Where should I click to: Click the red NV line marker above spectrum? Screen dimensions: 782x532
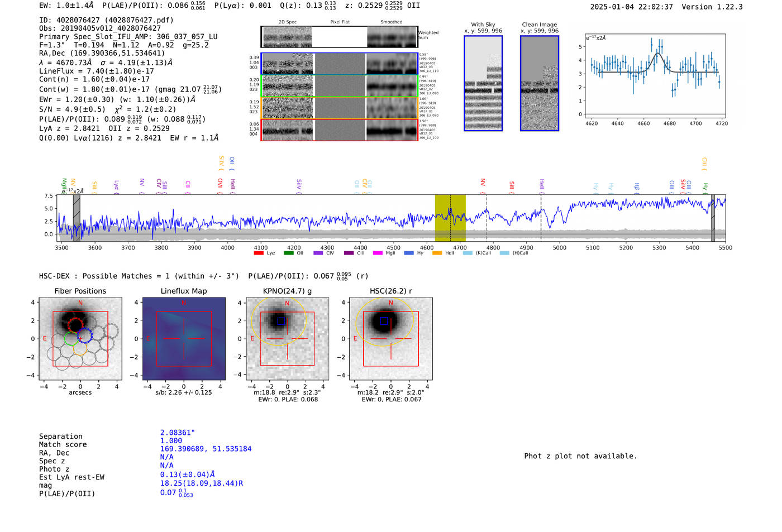pos(483,183)
